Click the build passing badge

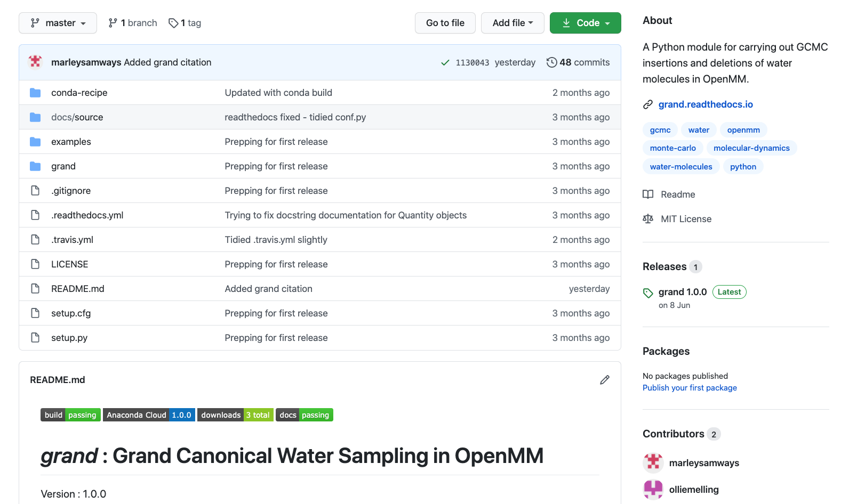pos(70,415)
